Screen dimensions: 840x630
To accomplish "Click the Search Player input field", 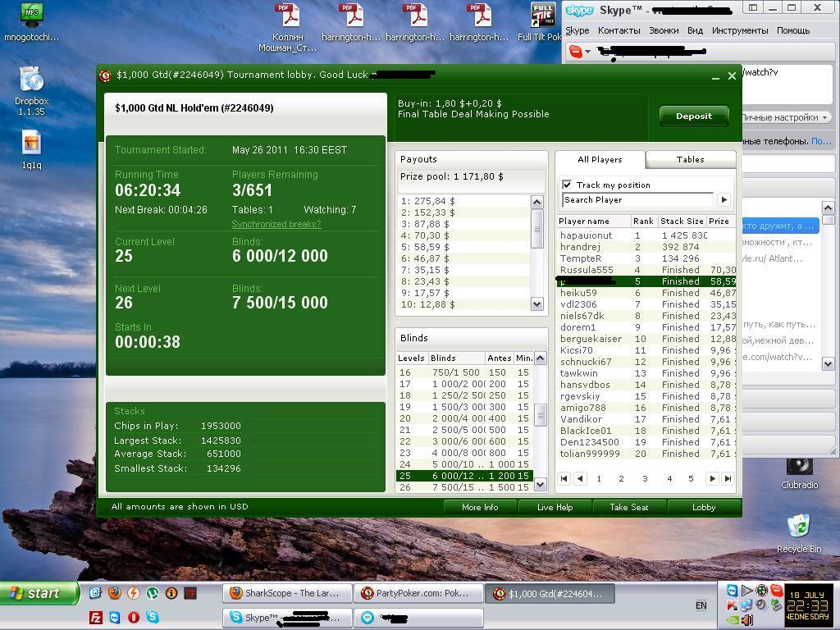I will point(637,200).
